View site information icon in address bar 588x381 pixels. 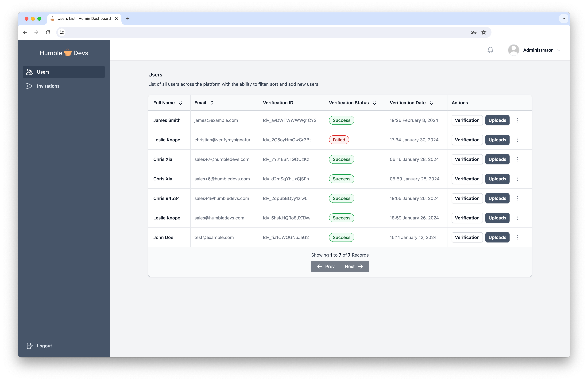(x=62, y=32)
